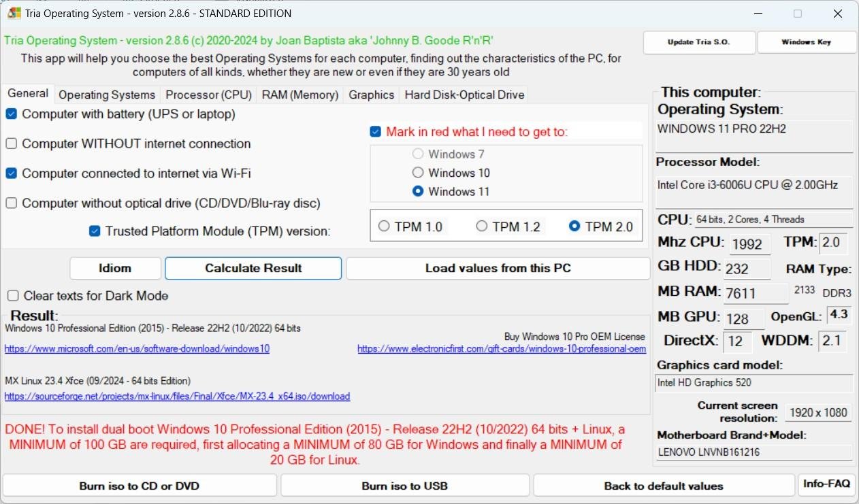859x504 pixels.
Task: Open the Info-FAQ button
Action: tap(826, 484)
